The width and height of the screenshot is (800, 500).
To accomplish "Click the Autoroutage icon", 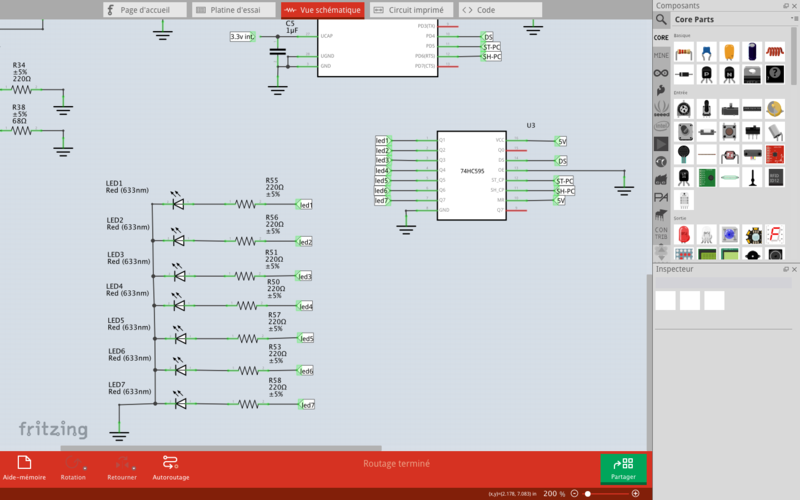I will pos(170,466).
